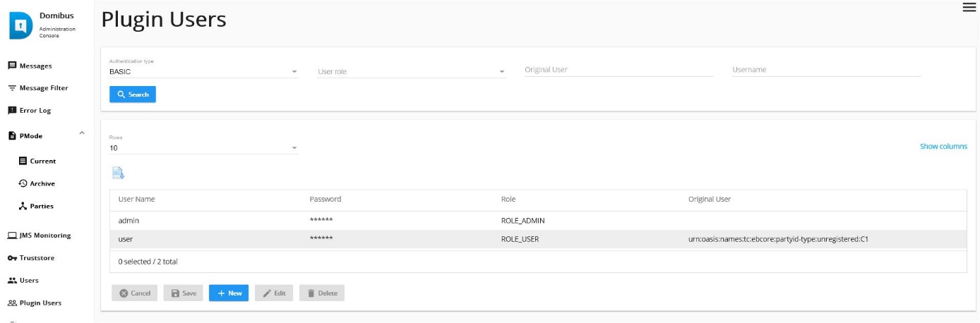
Task: Sort by Password column header
Action: click(x=325, y=199)
